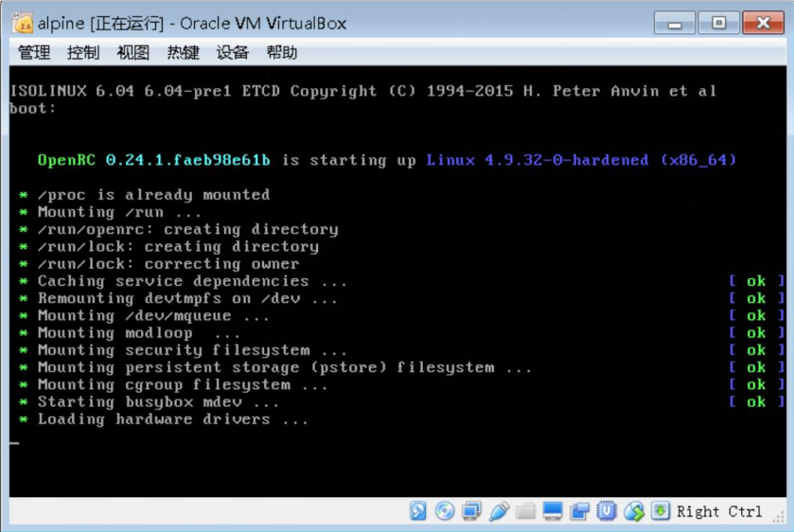Close the alpine VirtualBox window
The image size is (794, 532).
763,24
